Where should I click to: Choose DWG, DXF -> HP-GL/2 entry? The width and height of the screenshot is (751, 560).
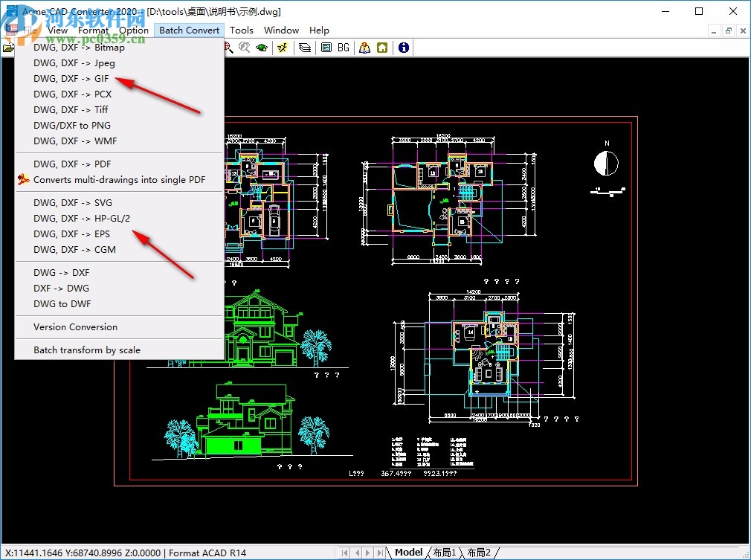(x=82, y=219)
